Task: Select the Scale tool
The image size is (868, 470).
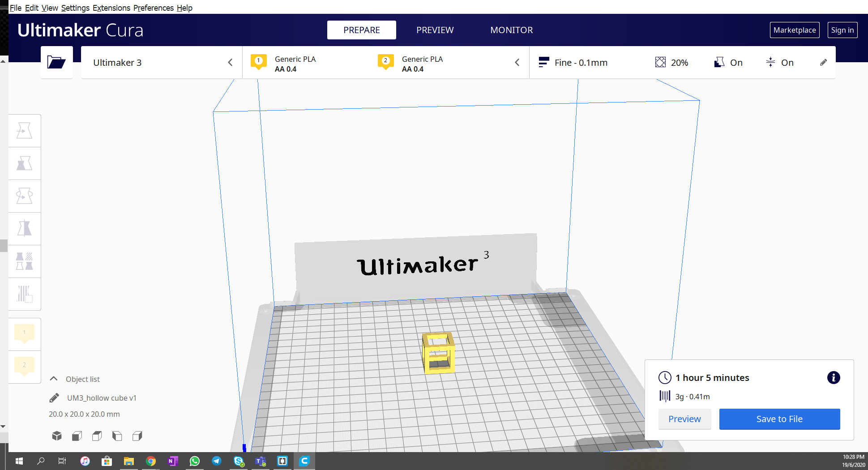Action: tap(25, 163)
